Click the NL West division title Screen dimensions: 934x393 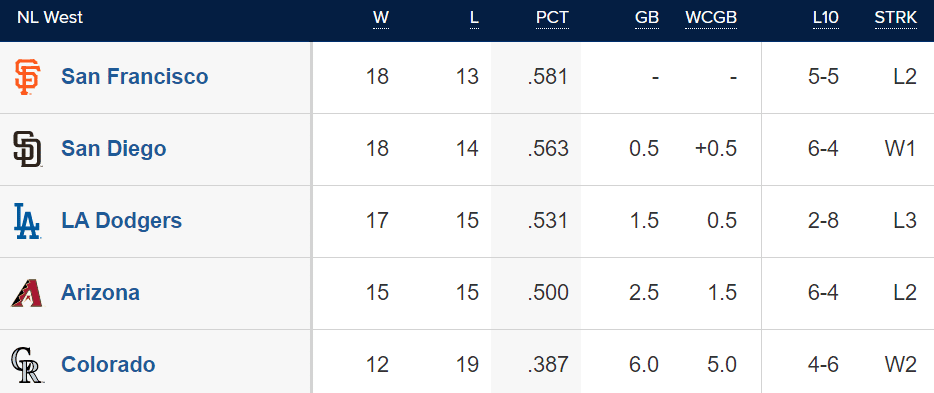(x=50, y=18)
